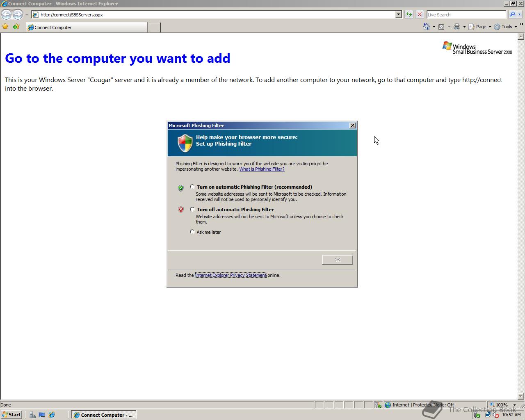Click into the address bar URL field
525x420 pixels.
coord(213,15)
